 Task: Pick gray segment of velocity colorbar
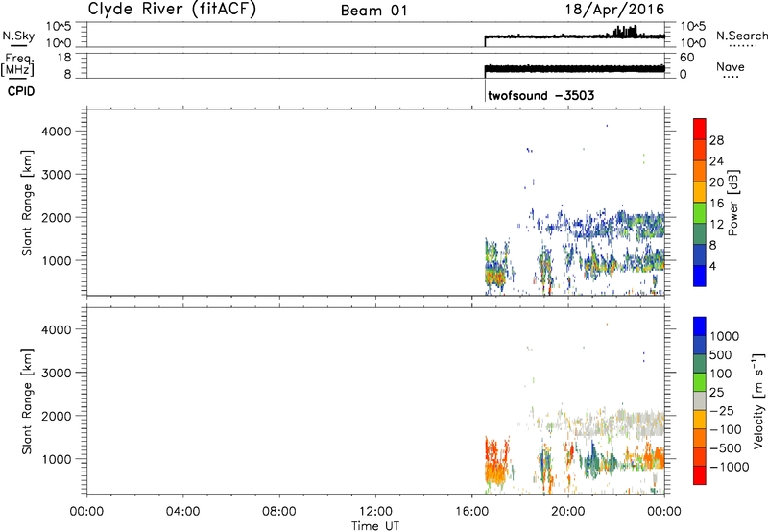[700, 400]
